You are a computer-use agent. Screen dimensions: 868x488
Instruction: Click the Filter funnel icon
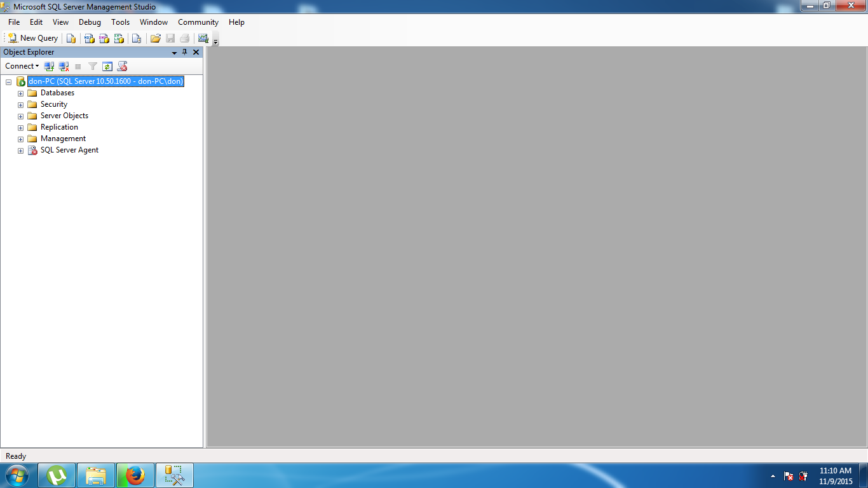[93, 66]
